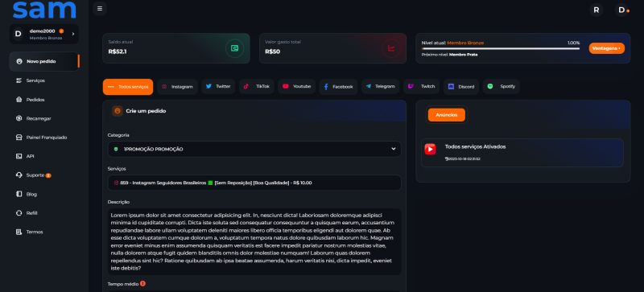The image size is (644, 292).
Task: Open the Serviços selection field
Action: click(x=254, y=183)
